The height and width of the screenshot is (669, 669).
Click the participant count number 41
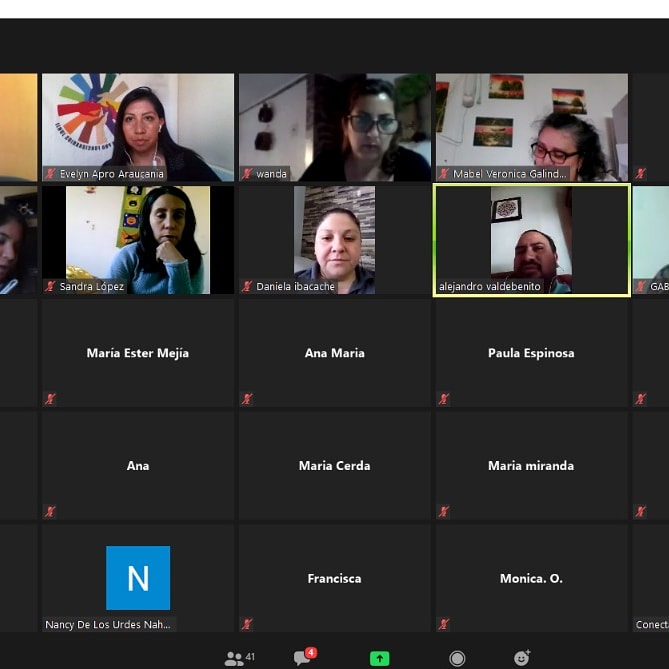point(250,657)
